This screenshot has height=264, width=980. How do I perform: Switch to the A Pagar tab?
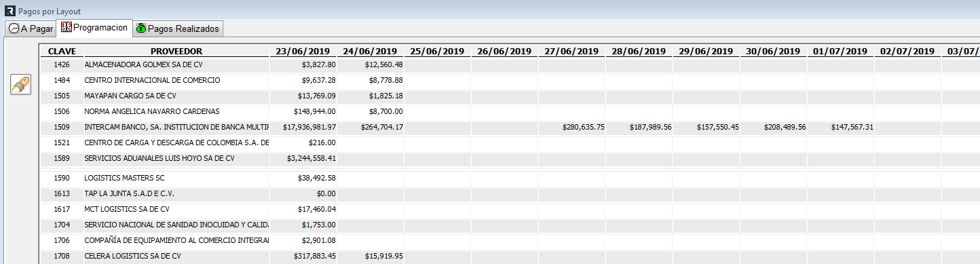click(31, 29)
